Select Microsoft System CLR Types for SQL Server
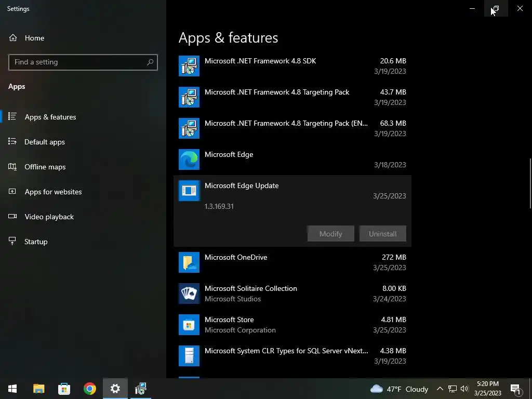 pos(292,356)
